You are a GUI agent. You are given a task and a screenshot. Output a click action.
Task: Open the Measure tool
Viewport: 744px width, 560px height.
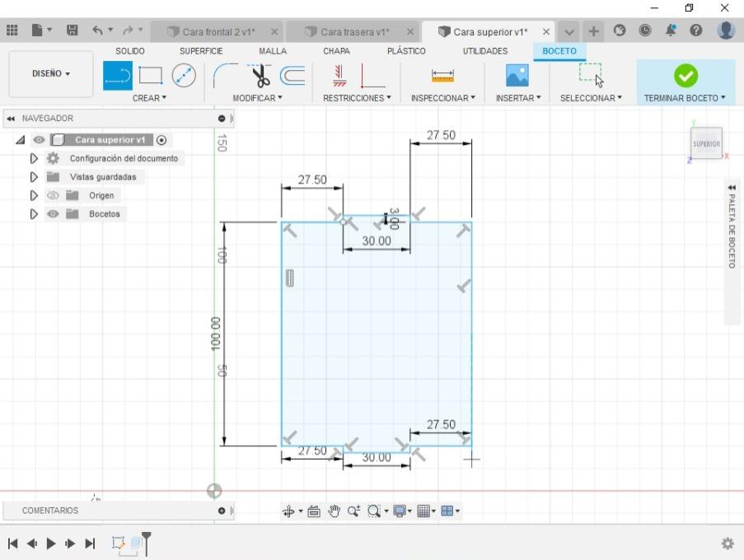click(442, 76)
